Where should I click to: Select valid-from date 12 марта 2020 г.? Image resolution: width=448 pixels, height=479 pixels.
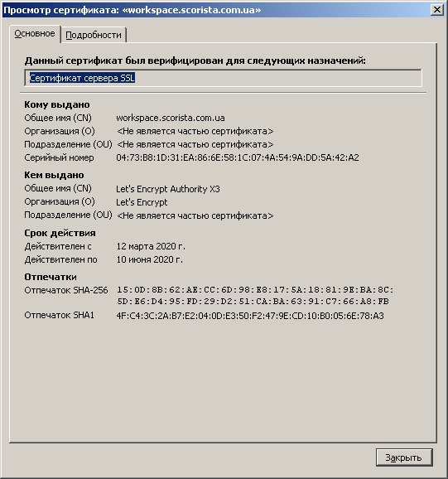(x=151, y=246)
